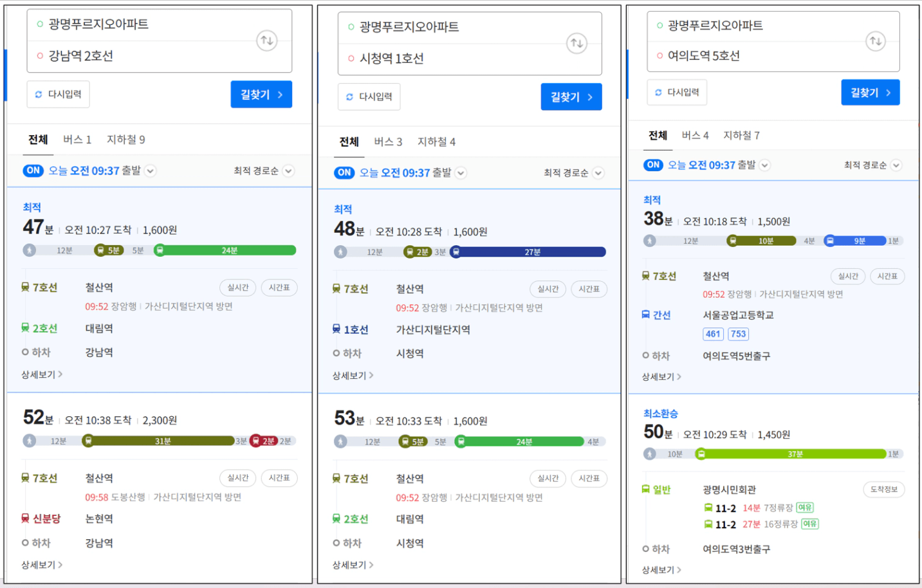
Task: Click walking icon on 52분 route bar
Action: coord(30,441)
